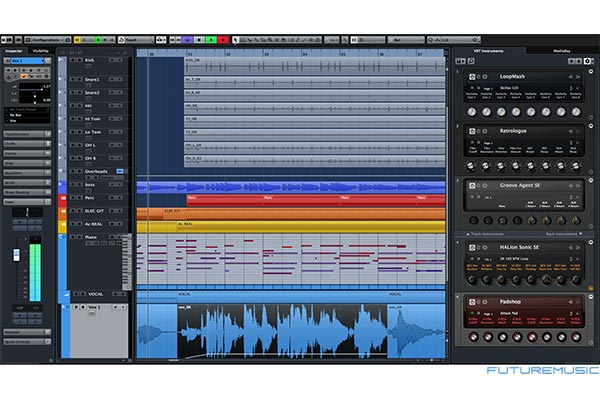Collapse the Retrologue rack slot with its round button
The image size is (600, 400).
pyautogui.click(x=591, y=126)
